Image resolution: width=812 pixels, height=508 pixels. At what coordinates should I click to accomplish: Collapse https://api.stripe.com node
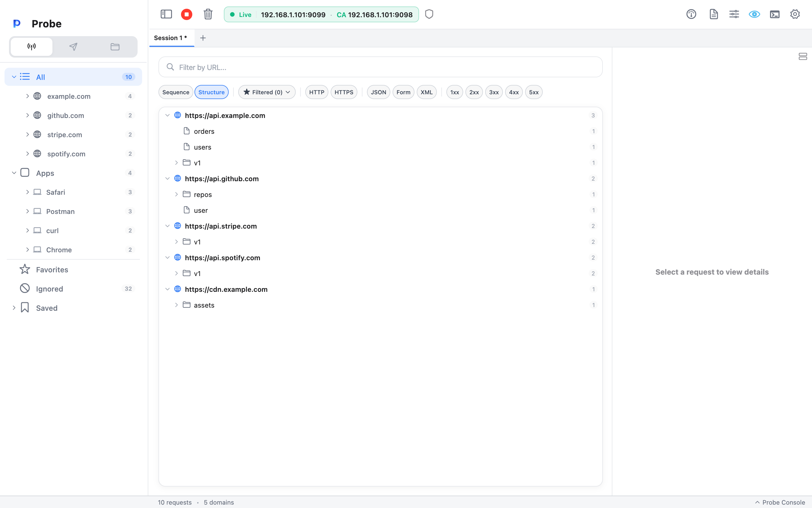point(167,226)
